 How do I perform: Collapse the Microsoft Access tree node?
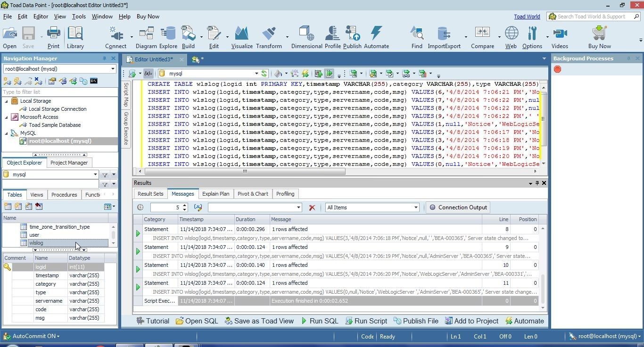click(x=7, y=117)
